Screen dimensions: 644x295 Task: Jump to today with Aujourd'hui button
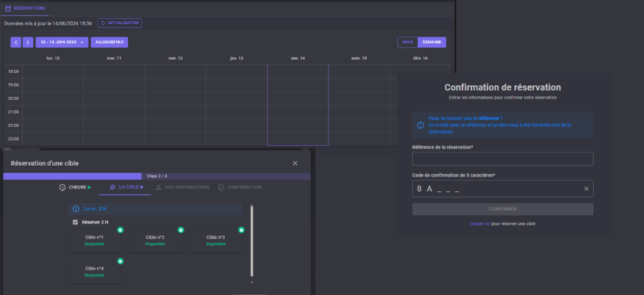pos(109,43)
